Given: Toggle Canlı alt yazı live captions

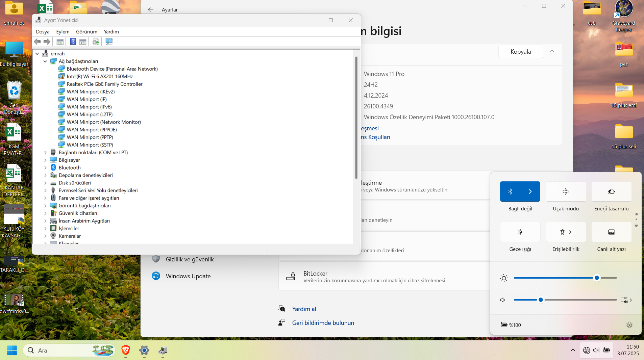Looking at the screenshot, I should pyautogui.click(x=611, y=232).
